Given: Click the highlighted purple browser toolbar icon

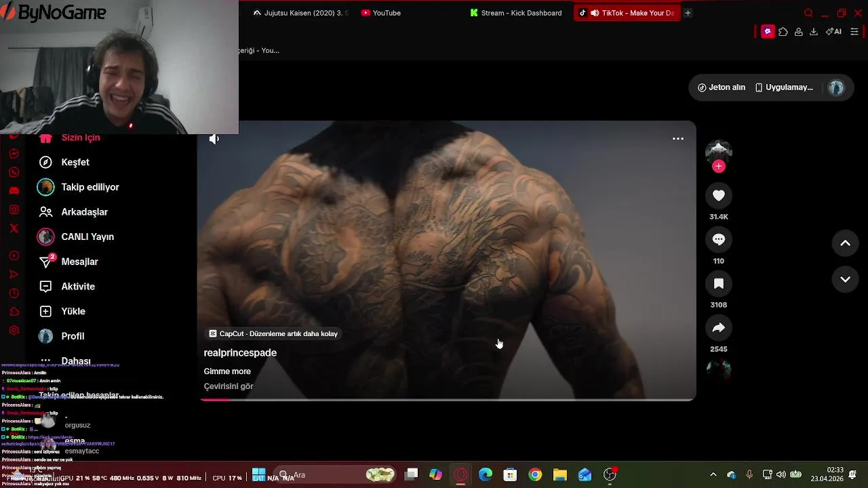Looking at the screenshot, I should pos(768,31).
